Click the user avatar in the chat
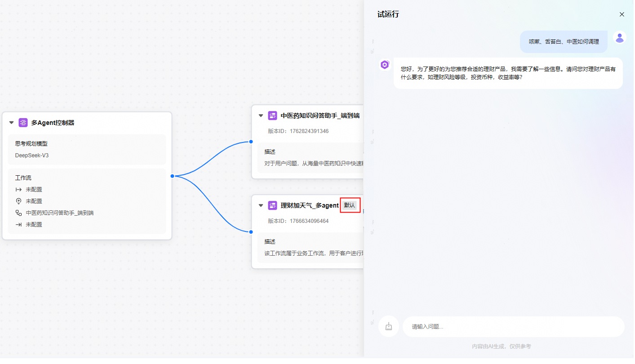 pyautogui.click(x=620, y=38)
